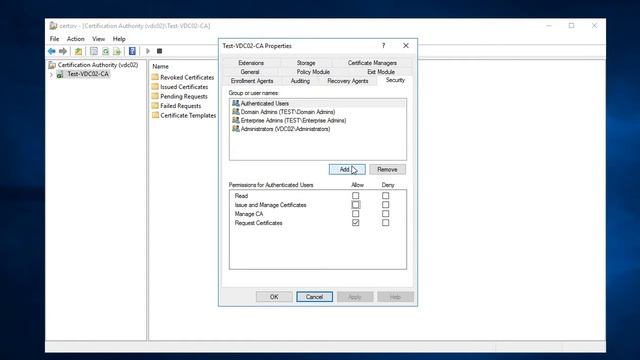The image size is (640, 360).
Task: Click the Start Service play icon
Action: pos(148,51)
